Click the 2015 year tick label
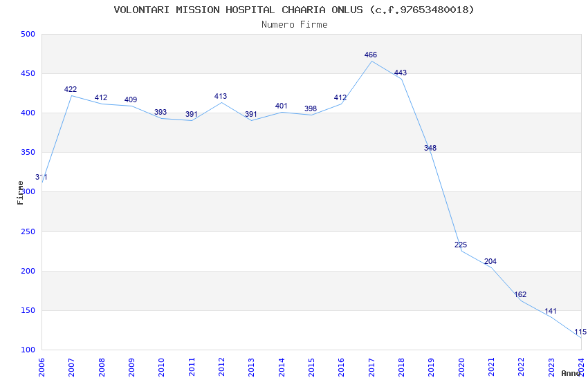 pyautogui.click(x=311, y=367)
